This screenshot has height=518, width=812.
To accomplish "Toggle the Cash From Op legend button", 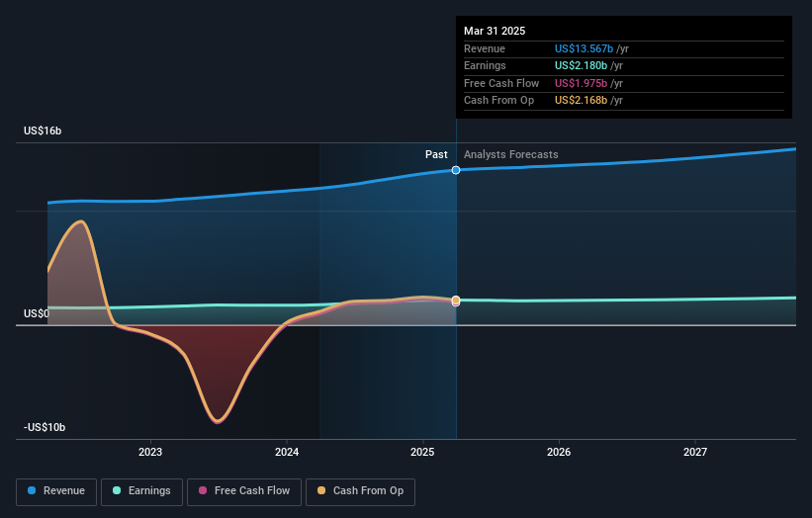I will (360, 491).
